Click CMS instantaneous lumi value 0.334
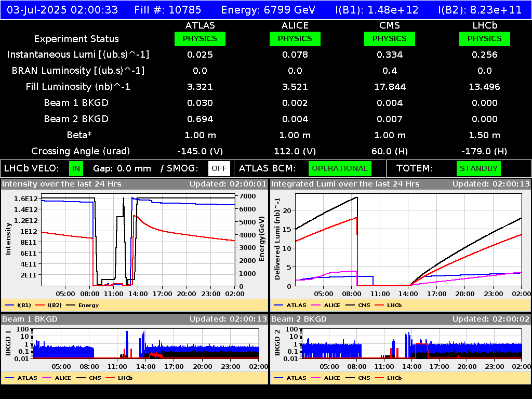This screenshot has height=399, width=532. pyautogui.click(x=390, y=55)
